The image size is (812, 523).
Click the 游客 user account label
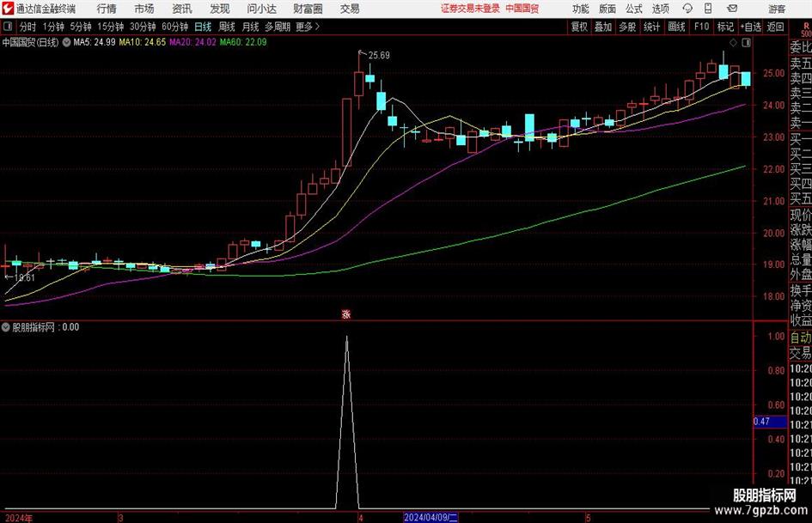click(777, 9)
